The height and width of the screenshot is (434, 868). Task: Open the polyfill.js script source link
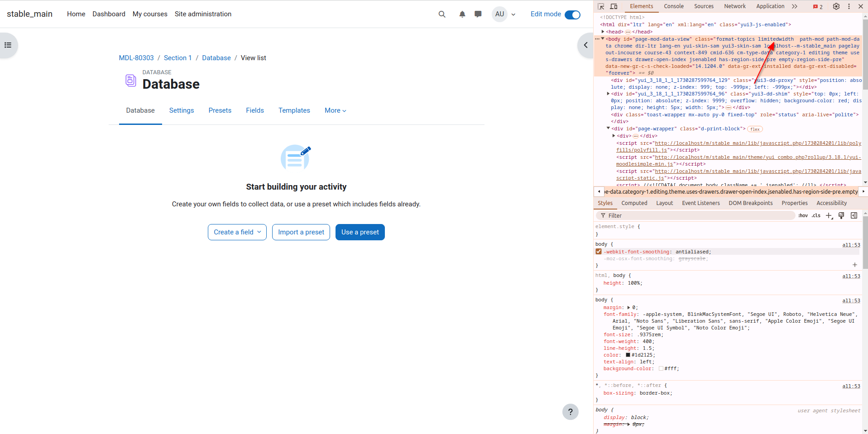coord(739,147)
